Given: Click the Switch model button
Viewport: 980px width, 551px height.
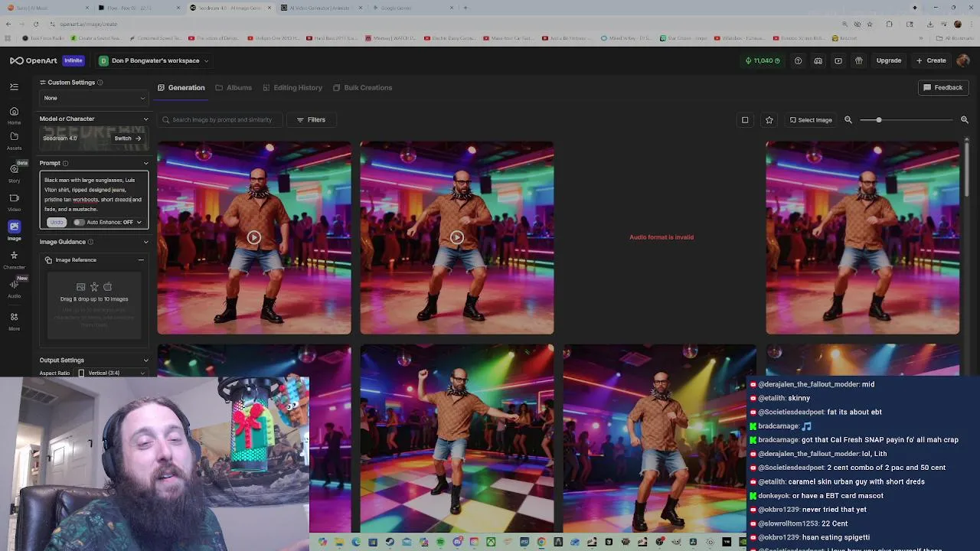Looking at the screenshot, I should pyautogui.click(x=127, y=139).
